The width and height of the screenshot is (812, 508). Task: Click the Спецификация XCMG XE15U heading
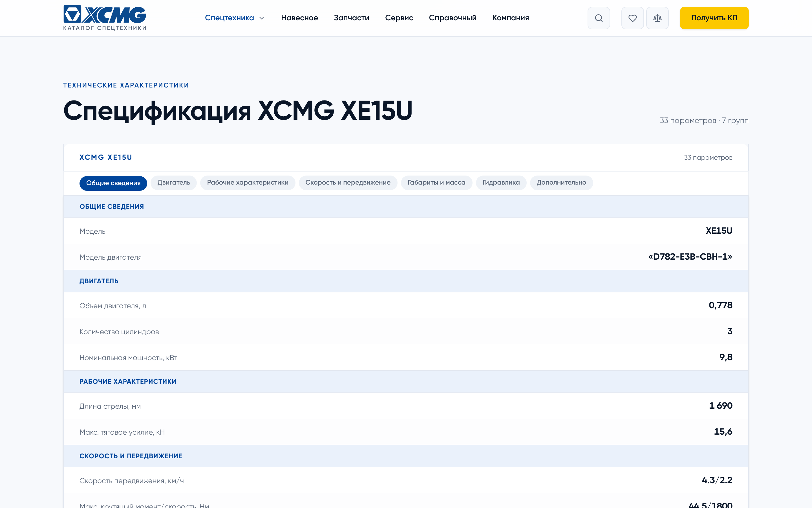tap(238, 111)
